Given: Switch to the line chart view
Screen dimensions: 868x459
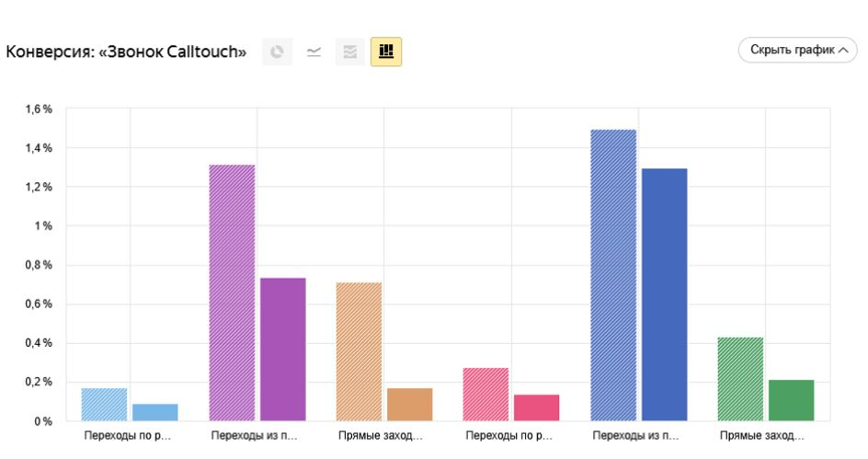Looking at the screenshot, I should click(314, 52).
